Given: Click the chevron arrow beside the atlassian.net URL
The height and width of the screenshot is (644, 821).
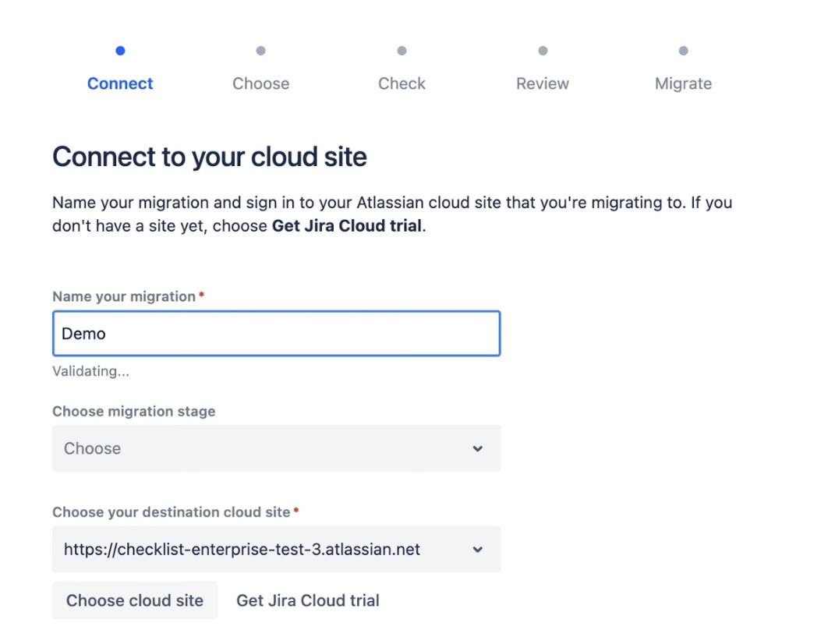Looking at the screenshot, I should [478, 550].
